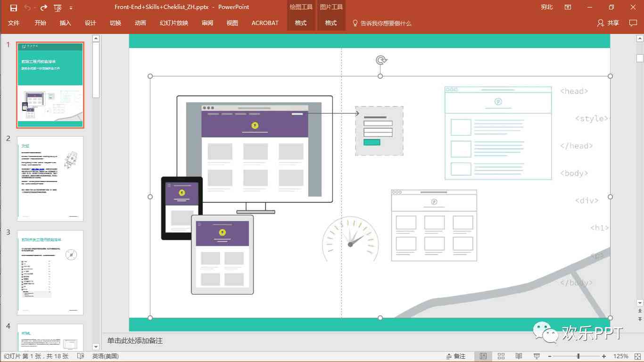Screen dimensions: 644x362
Task: Select slide 1 thumbnail
Action: (x=50, y=85)
